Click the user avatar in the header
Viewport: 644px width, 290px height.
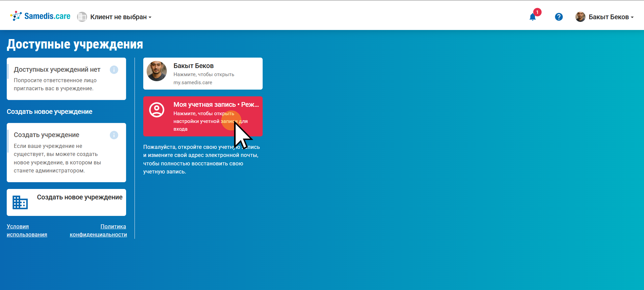coord(580,17)
